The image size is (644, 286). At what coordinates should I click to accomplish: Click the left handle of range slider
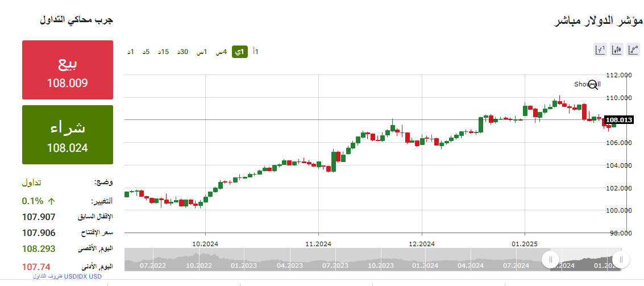[550, 260]
